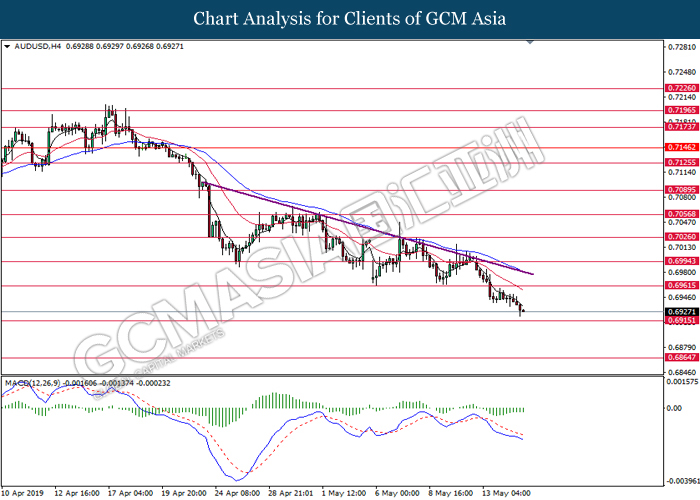Screen dimensions: 700x500
Task: Click the 0.72810 price axis value
Action: point(682,47)
